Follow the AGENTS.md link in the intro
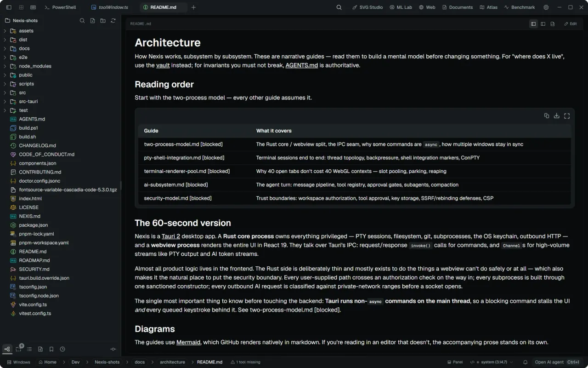This screenshot has width=588, height=368. click(301, 65)
